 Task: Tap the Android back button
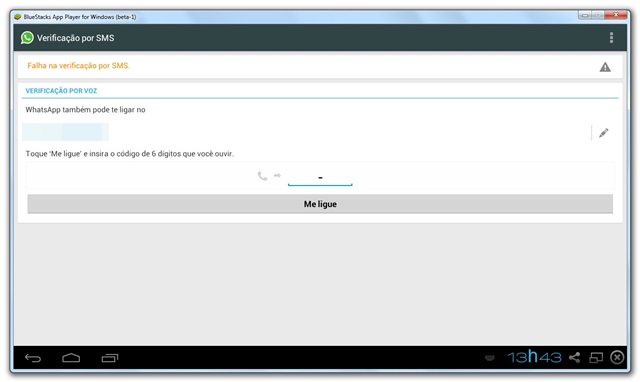(33, 358)
